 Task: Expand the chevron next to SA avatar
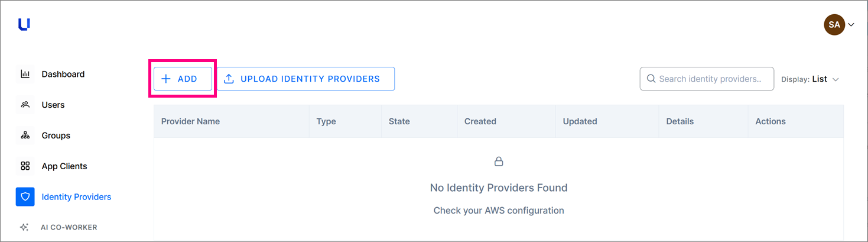[851, 25]
